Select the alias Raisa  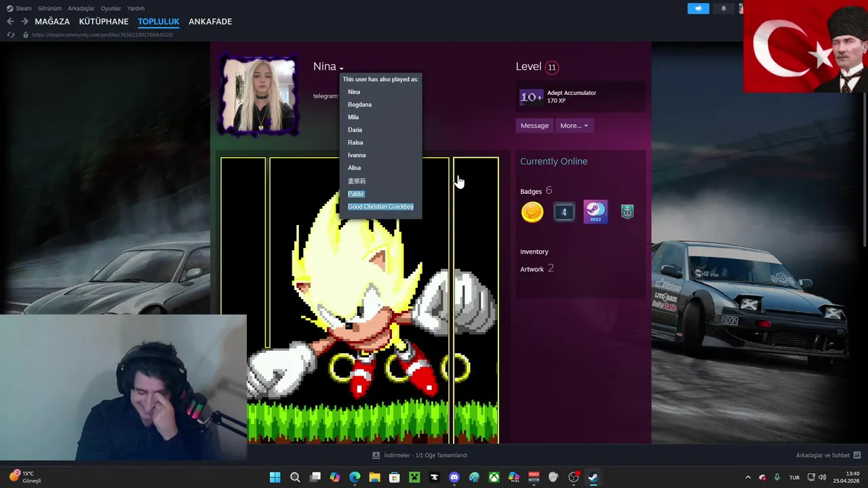point(355,142)
